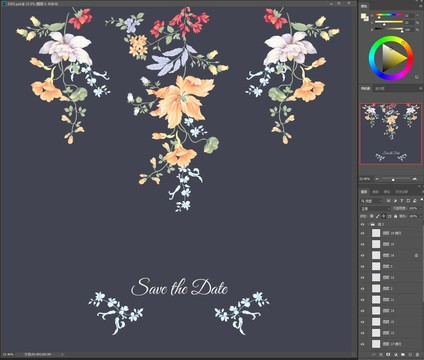Click prevent artboard auto-nesting lock icon

click(x=389, y=216)
